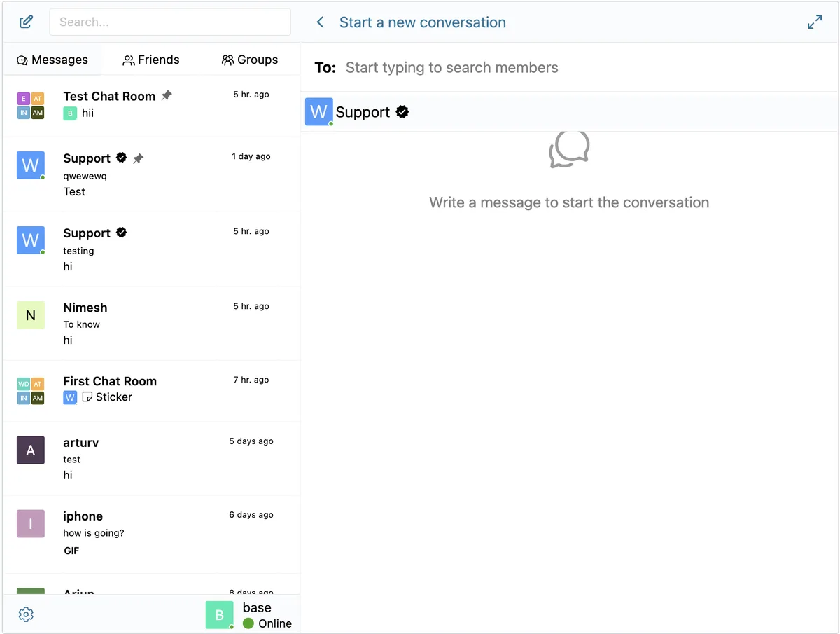Go back using the left chevron arrow
Screen dimensions: 840x634
pyautogui.click(x=320, y=22)
